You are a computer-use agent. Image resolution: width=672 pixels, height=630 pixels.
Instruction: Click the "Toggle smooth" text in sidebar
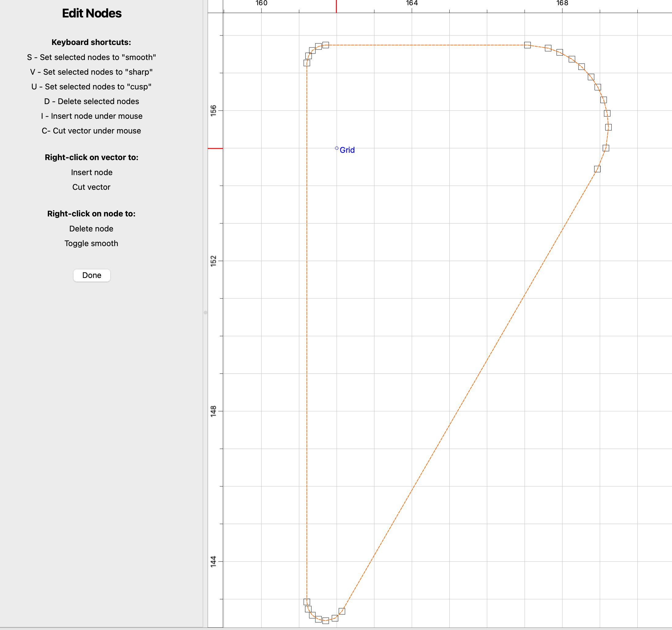click(x=91, y=243)
